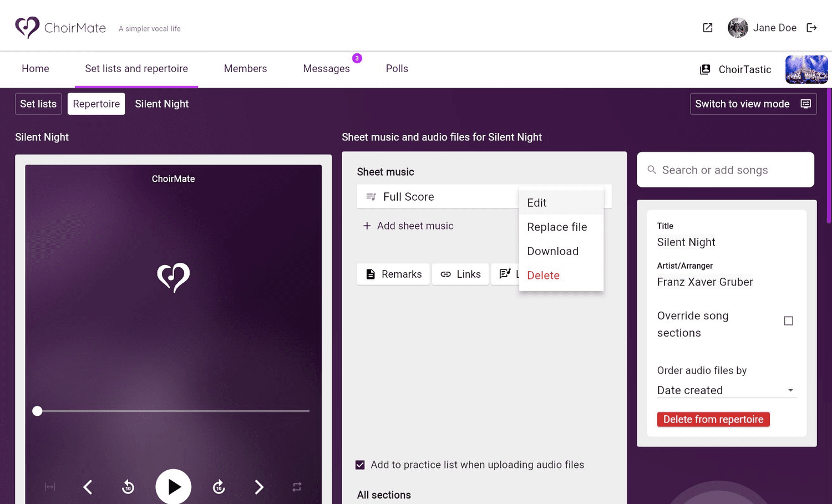Rewind 10 seconds in player
The image size is (832, 504).
click(128, 487)
